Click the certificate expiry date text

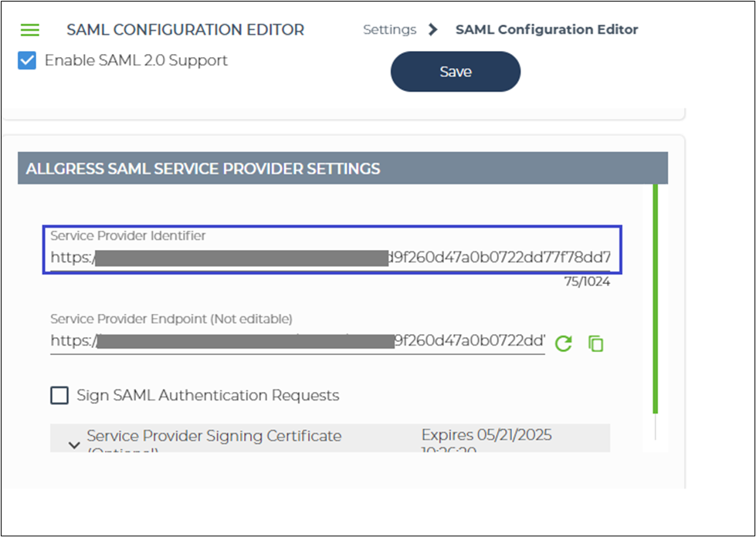[486, 436]
